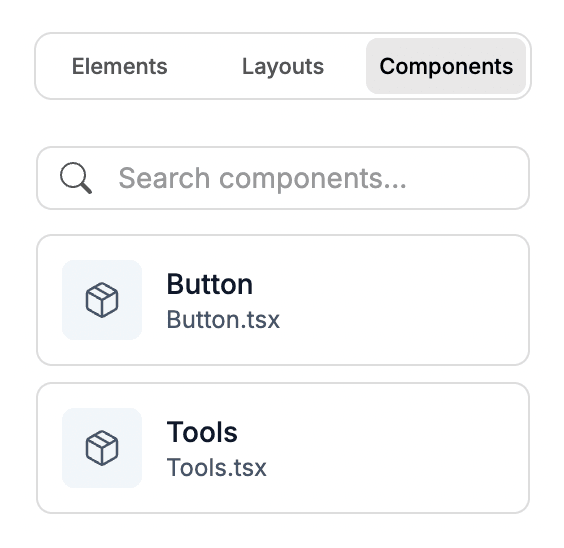Click the light blue tile beside Button
Screen dimensions: 564x548
point(102,300)
